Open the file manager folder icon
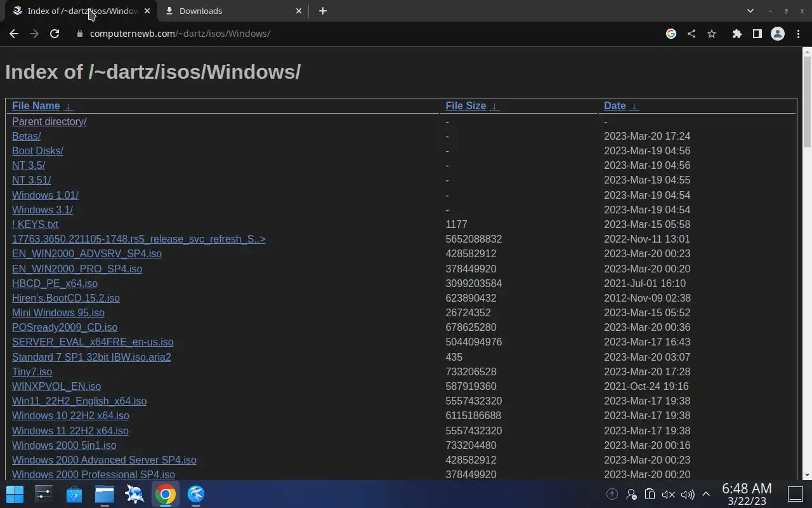The height and width of the screenshot is (508, 812). tap(105, 494)
